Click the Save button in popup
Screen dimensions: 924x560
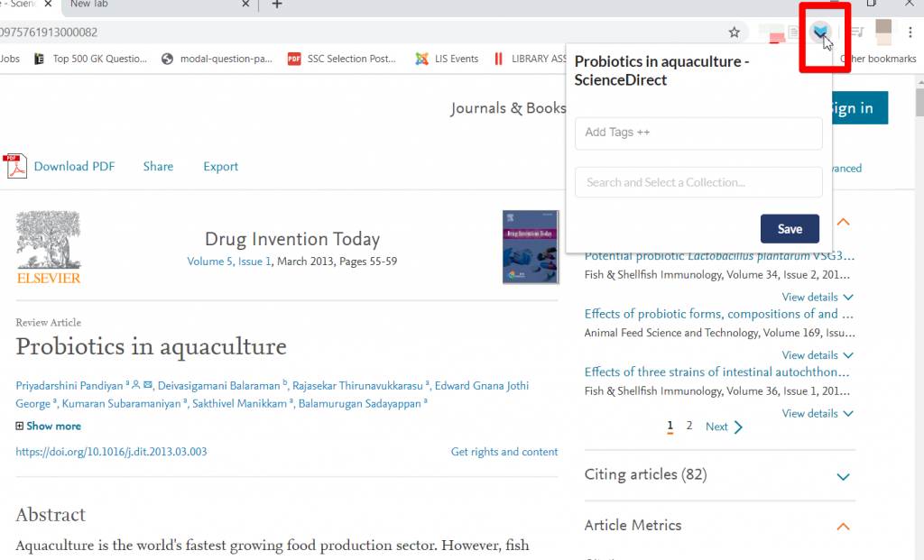point(790,229)
